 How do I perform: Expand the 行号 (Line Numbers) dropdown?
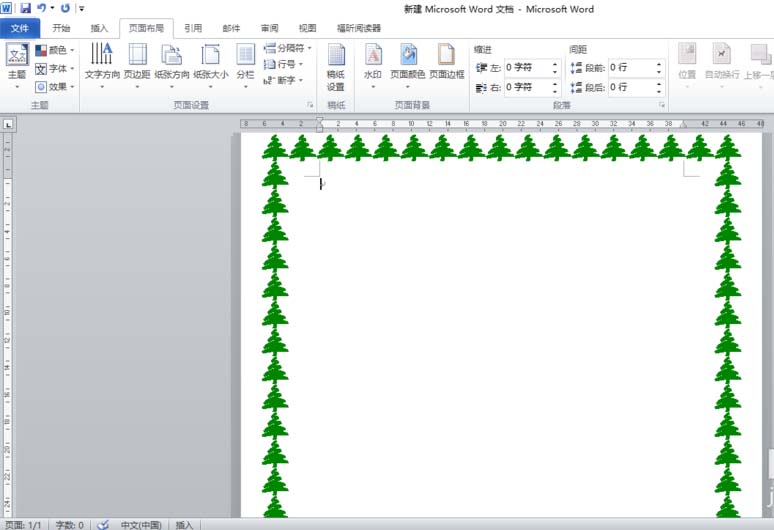(x=283, y=64)
